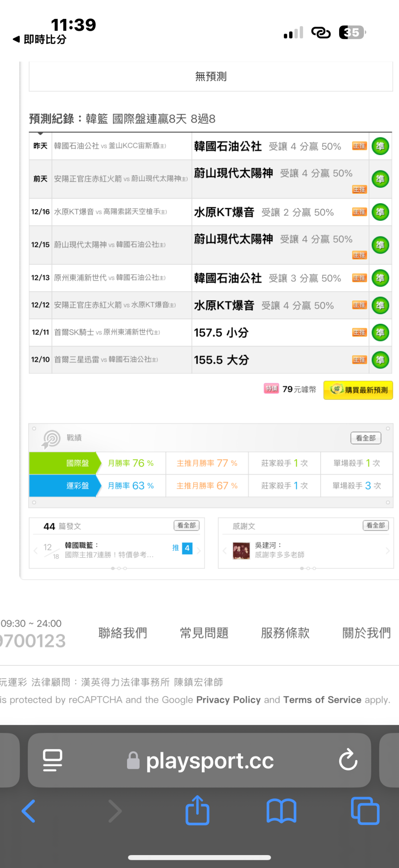Open the Safari share sheet icon

point(197,810)
